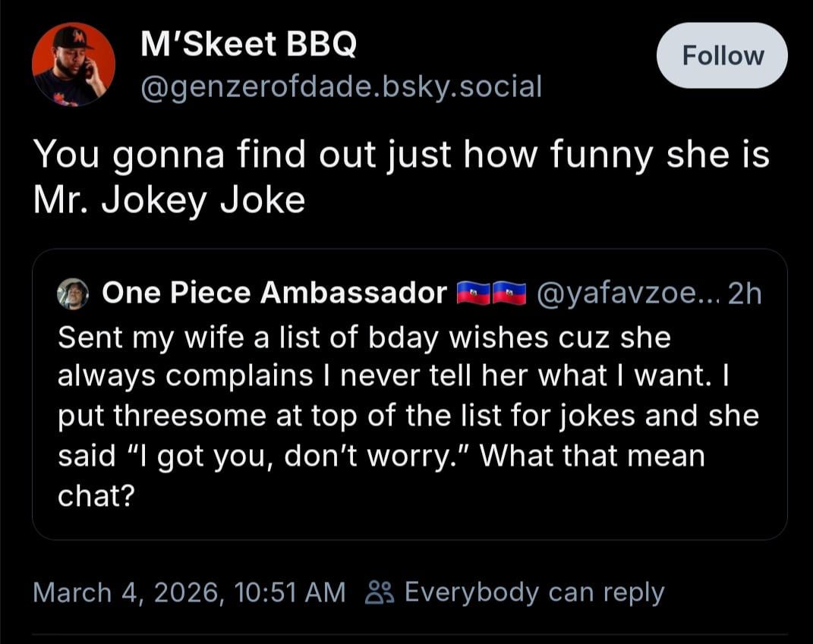Open M'Skeet BBQ's profile avatar
Image resolution: width=813 pixels, height=644 pixels.
coord(74,64)
